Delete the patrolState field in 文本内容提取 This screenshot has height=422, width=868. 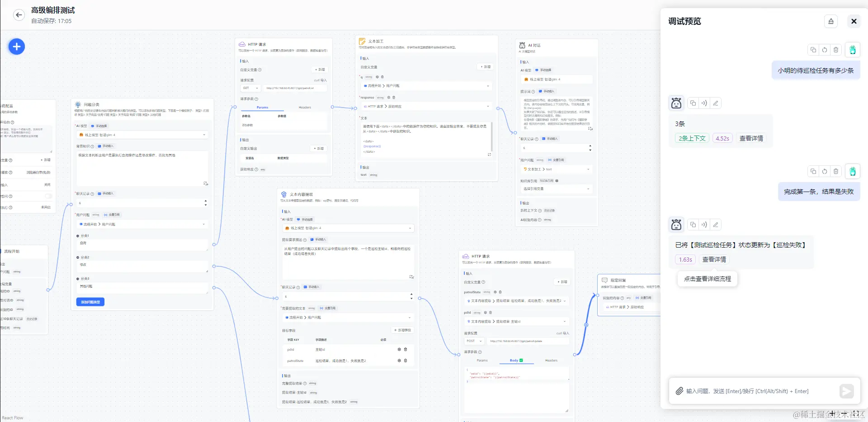click(x=406, y=361)
